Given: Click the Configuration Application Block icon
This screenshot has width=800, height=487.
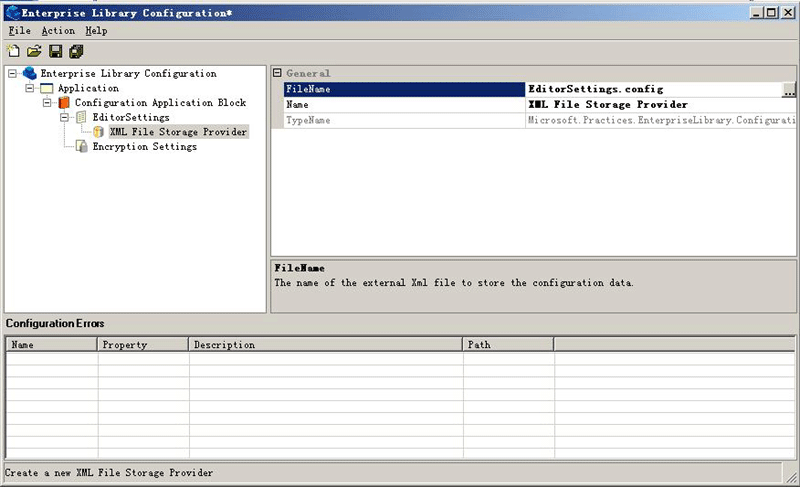Looking at the screenshot, I should coord(64,103).
